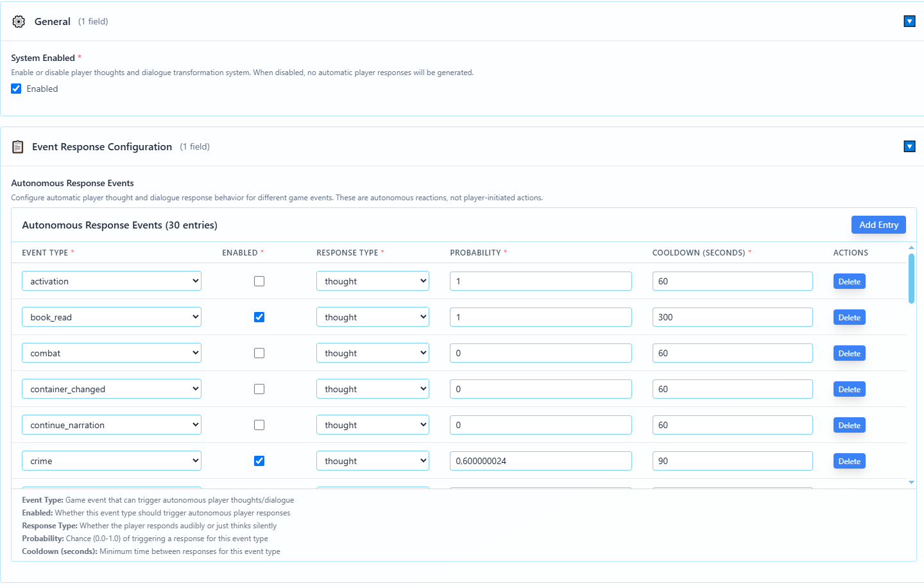
Task: Open response type dropdown for container_changed
Action: [372, 389]
